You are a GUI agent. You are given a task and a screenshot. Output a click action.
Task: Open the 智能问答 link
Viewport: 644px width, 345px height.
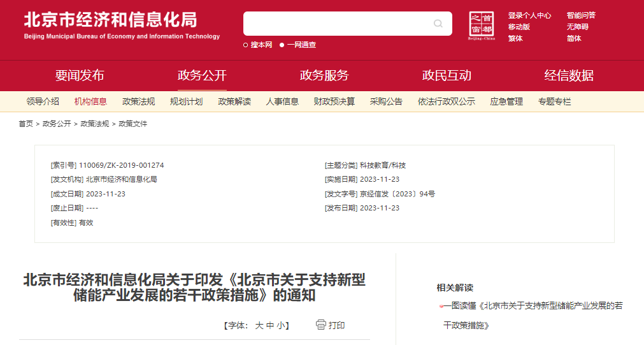pos(581,15)
